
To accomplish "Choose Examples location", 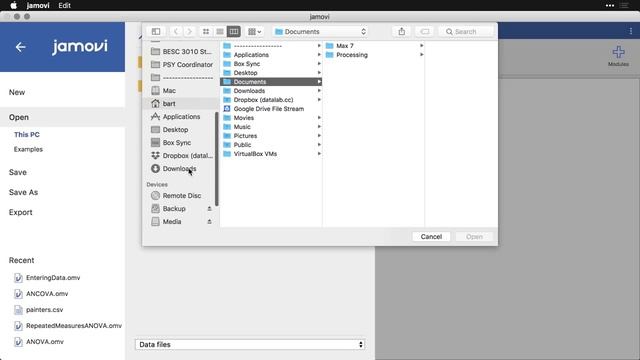I will click(28, 149).
